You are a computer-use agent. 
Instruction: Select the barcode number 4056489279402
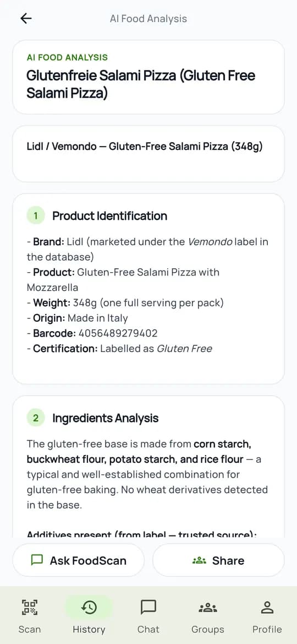coord(118,333)
